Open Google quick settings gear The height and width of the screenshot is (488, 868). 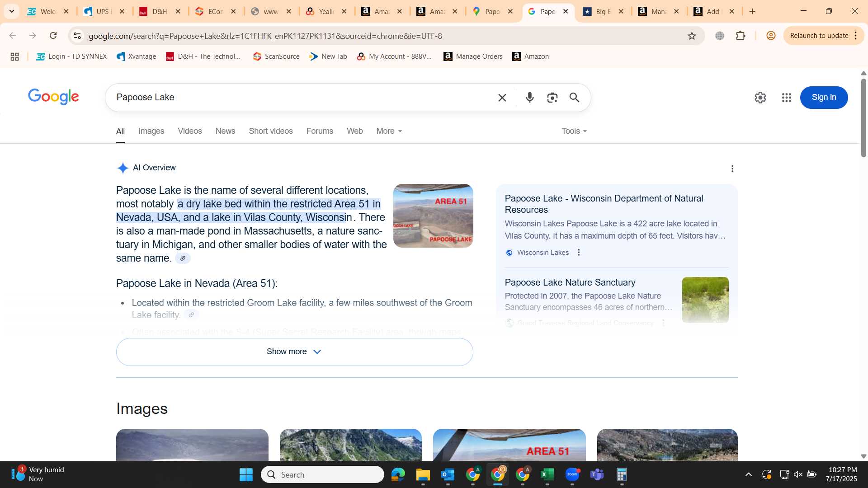tap(760, 98)
